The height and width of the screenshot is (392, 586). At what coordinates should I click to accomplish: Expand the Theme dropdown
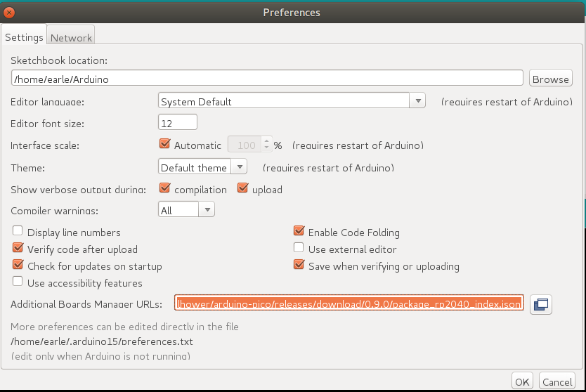(202, 167)
